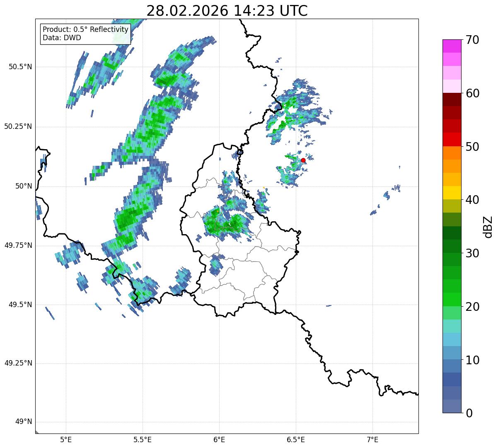Click the Product: 0.5° Reflectivity label

point(85,30)
